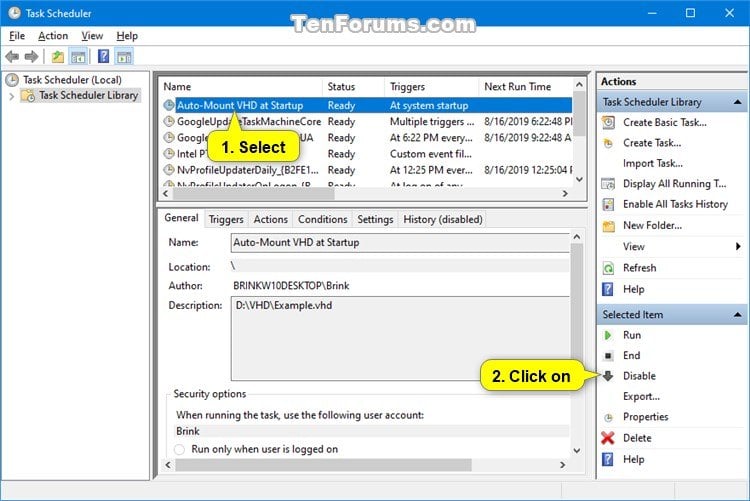
Task: Click the details pane vertical scrollbar thumb
Action: (x=576, y=311)
